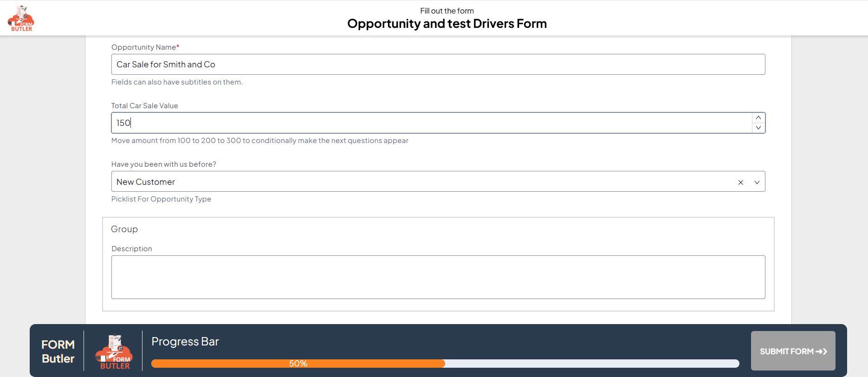The width and height of the screenshot is (868, 377).
Task: Click the 'Group' section heading
Action: 124,229
